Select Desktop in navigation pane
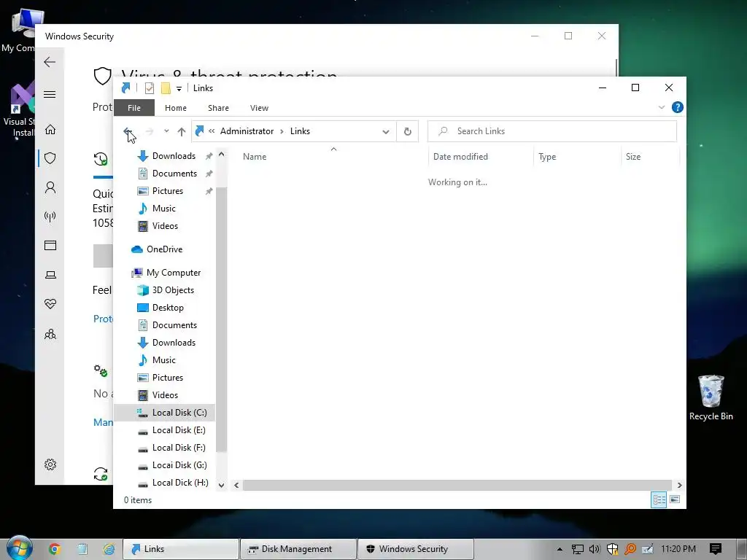This screenshot has height=560, width=747. coord(160,308)
